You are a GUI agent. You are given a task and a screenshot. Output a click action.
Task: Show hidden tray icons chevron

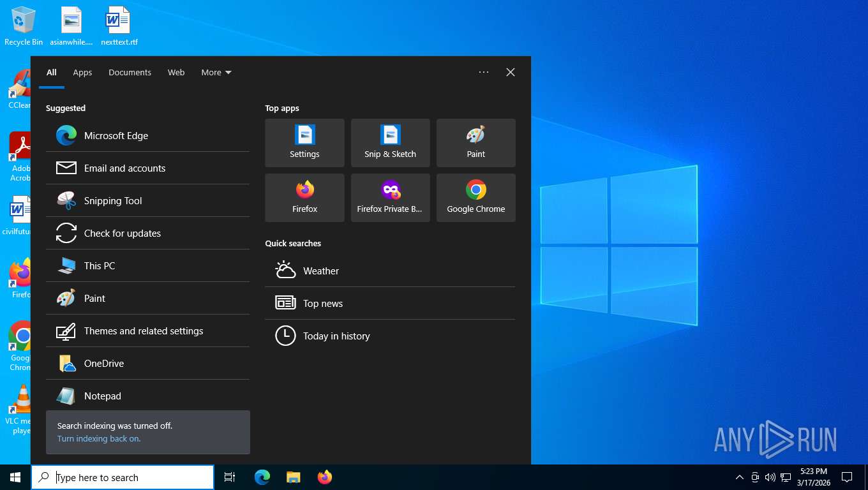[740, 477]
